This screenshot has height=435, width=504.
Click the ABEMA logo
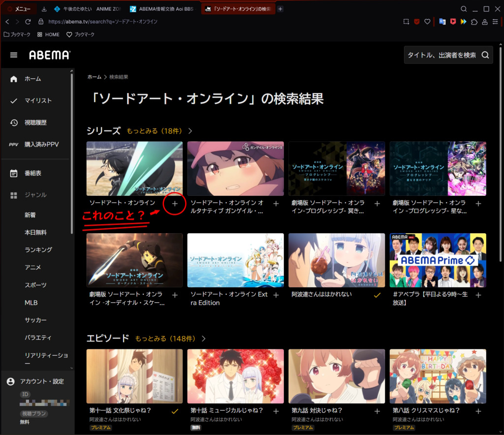pos(49,55)
